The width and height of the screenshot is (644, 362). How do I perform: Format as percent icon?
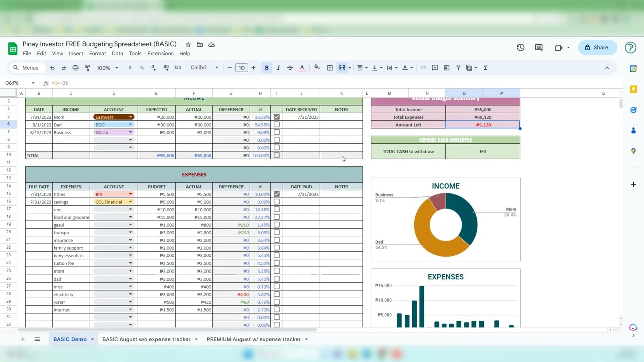142,68
